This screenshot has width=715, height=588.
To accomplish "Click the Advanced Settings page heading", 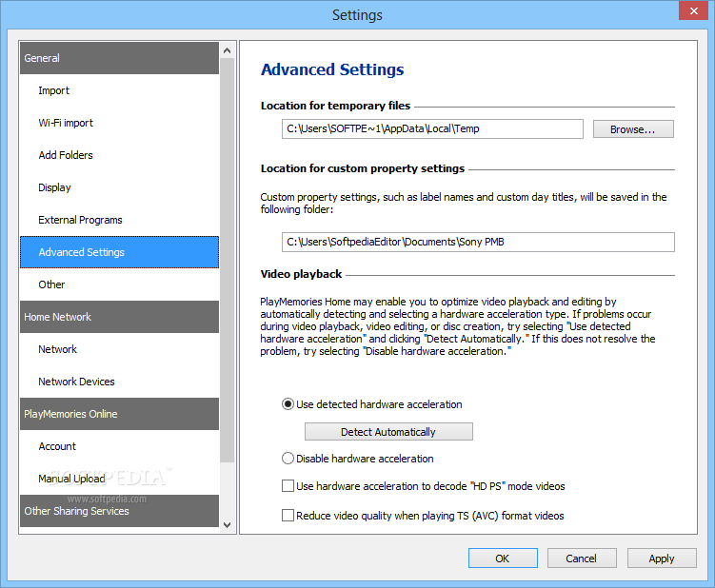I will 332,69.
